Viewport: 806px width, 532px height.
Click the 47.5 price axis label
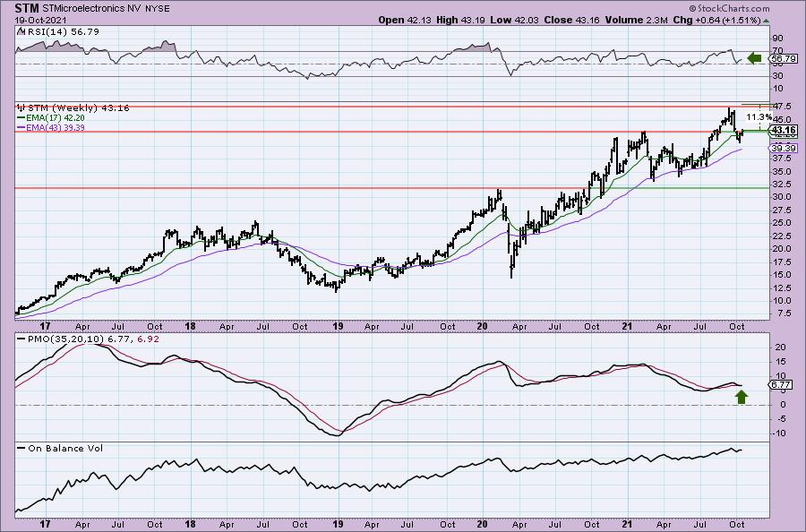[781, 106]
